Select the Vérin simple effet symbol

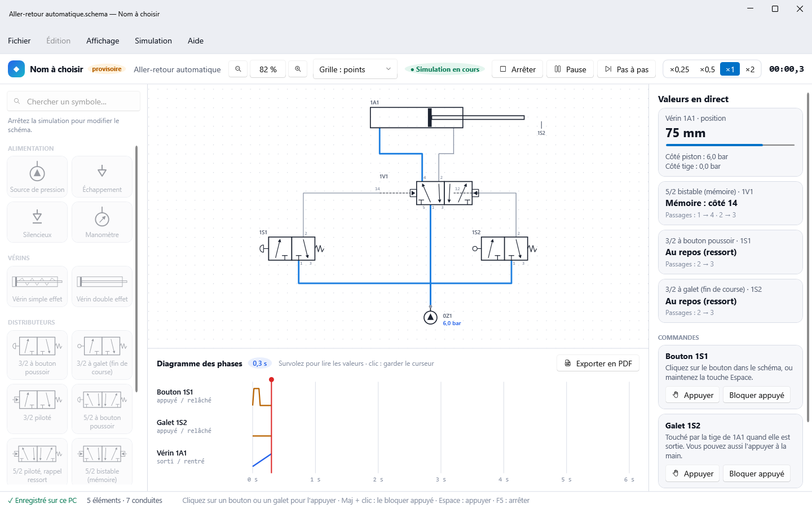37,286
